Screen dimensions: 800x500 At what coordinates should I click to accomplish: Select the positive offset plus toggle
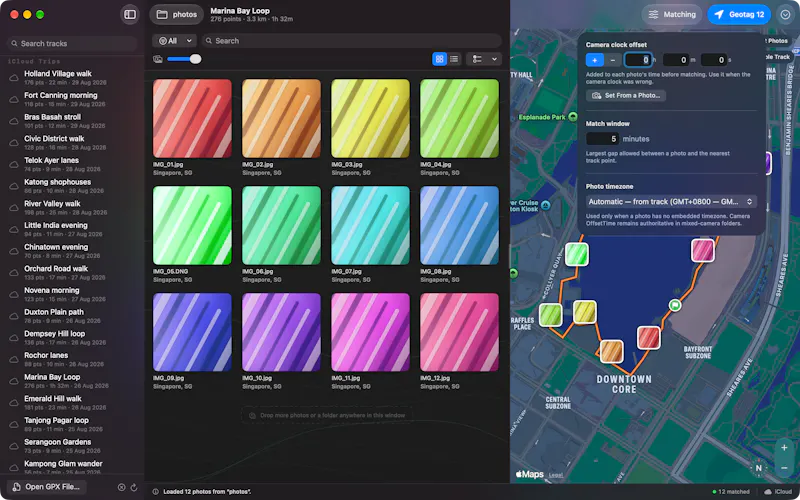(594, 60)
